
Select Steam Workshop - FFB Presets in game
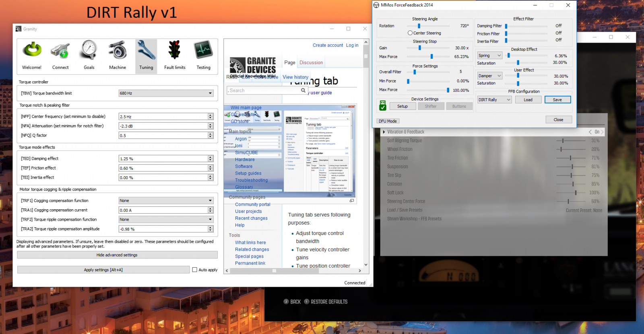pyautogui.click(x=414, y=219)
